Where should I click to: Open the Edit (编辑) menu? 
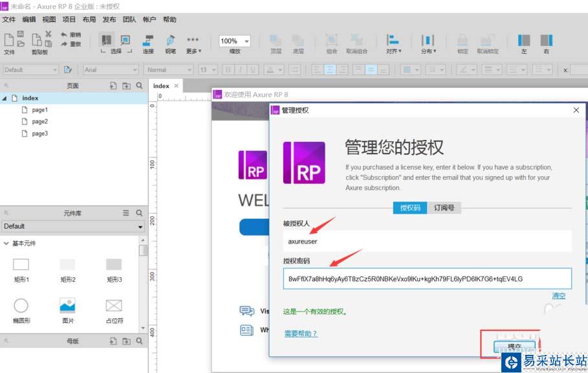(x=29, y=19)
